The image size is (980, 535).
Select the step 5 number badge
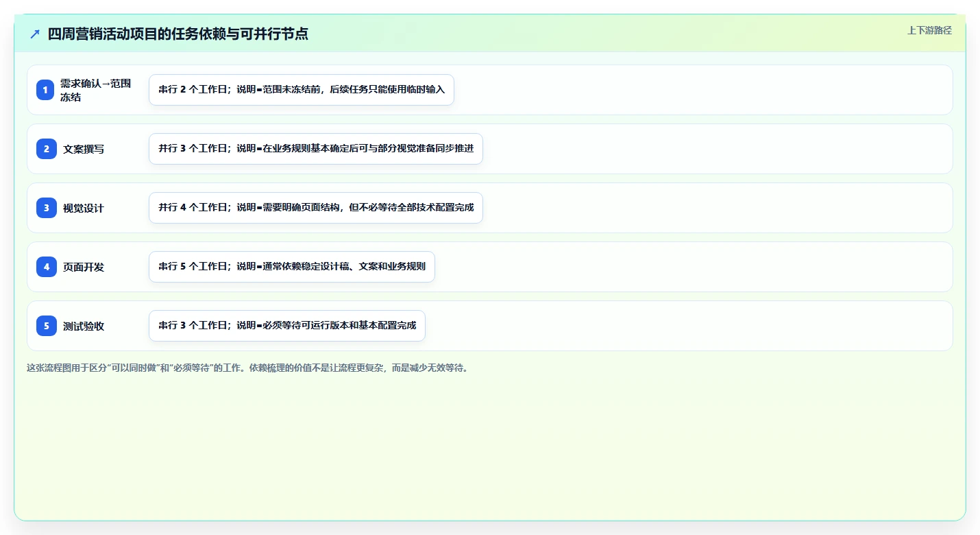point(47,326)
